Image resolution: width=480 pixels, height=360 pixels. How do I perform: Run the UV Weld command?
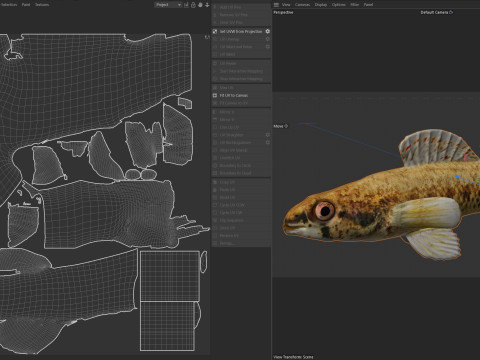coord(227,54)
